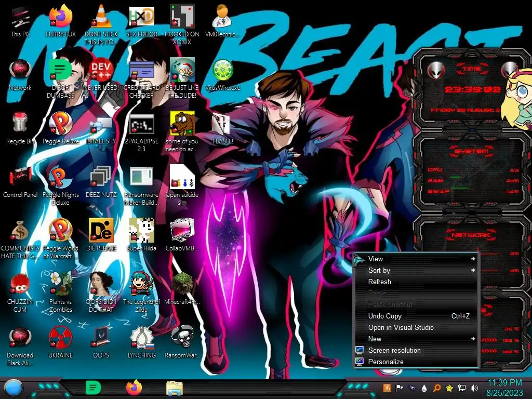Open the Super Hilda icon
532x399 pixels.
[142, 235]
